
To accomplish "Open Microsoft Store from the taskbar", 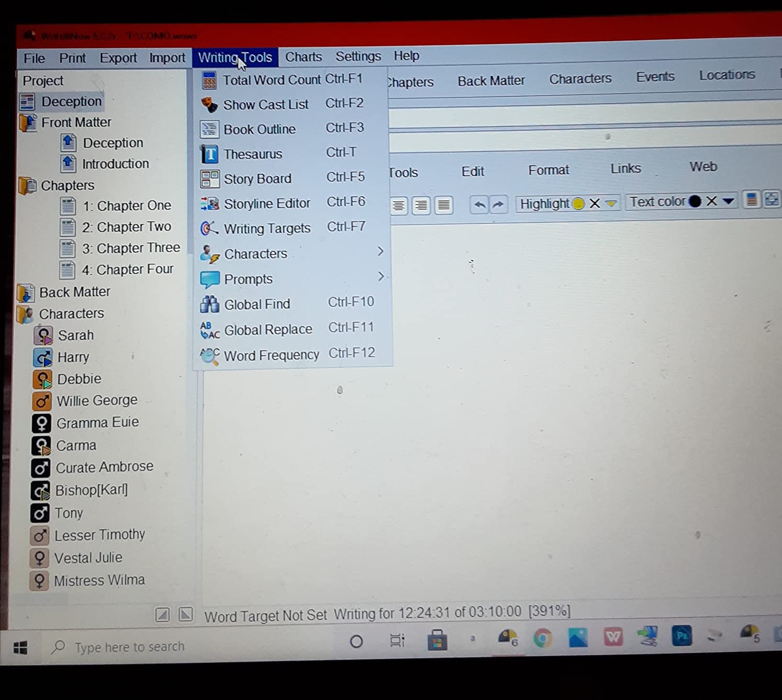I will click(437, 640).
